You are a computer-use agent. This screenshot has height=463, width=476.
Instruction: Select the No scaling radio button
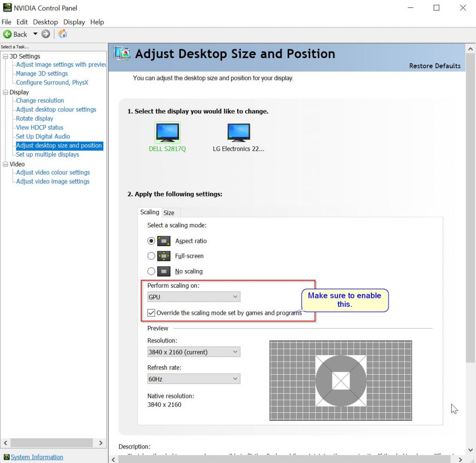[x=151, y=271]
